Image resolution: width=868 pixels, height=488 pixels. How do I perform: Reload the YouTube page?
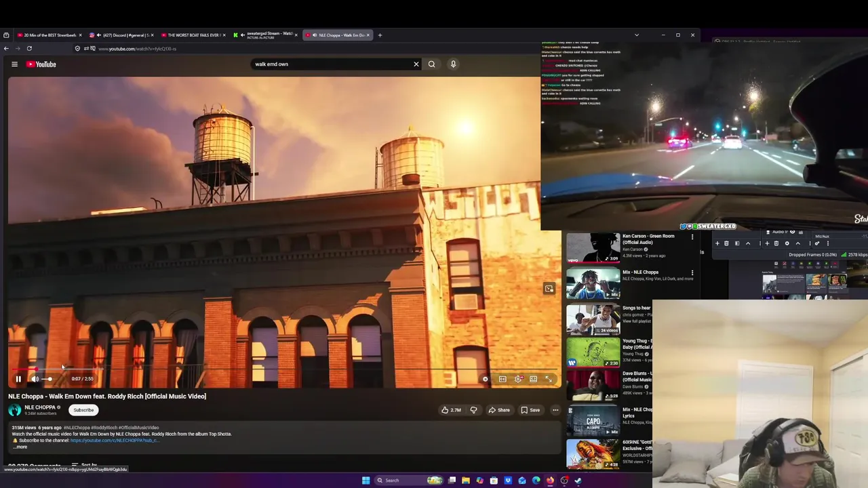(29, 49)
